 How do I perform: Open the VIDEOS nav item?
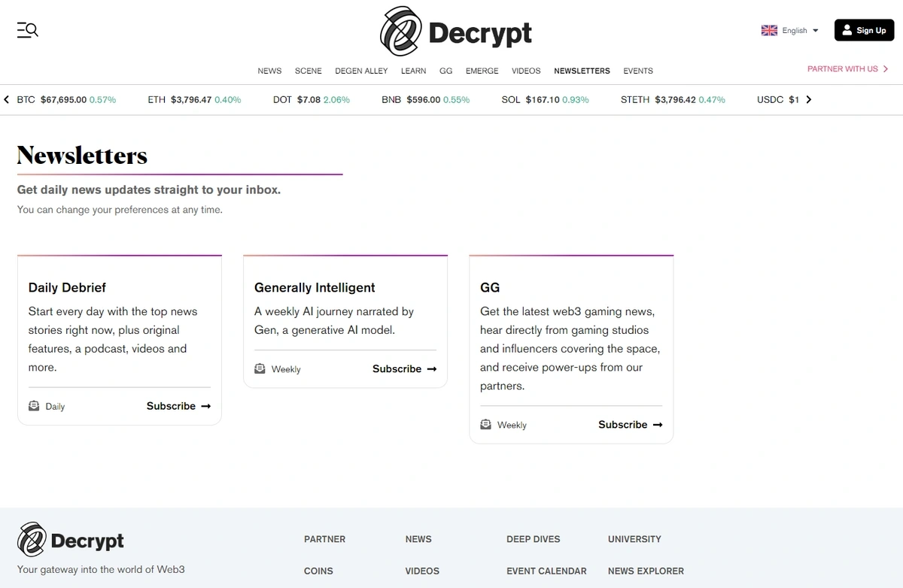click(526, 71)
